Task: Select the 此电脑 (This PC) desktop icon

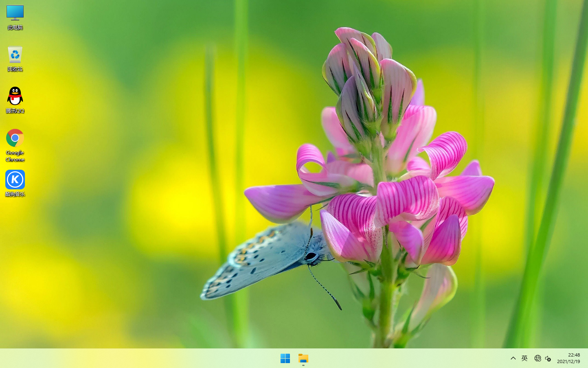Action: pos(15,13)
